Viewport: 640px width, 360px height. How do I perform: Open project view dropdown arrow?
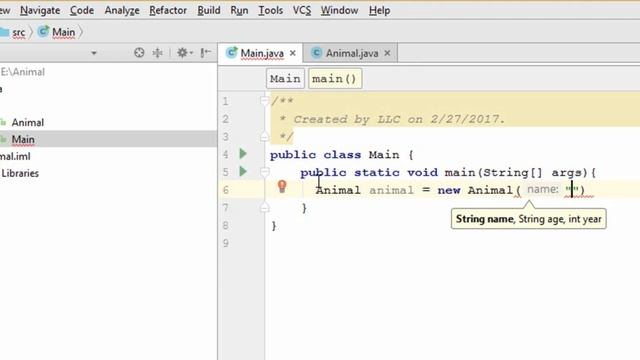pos(94,53)
